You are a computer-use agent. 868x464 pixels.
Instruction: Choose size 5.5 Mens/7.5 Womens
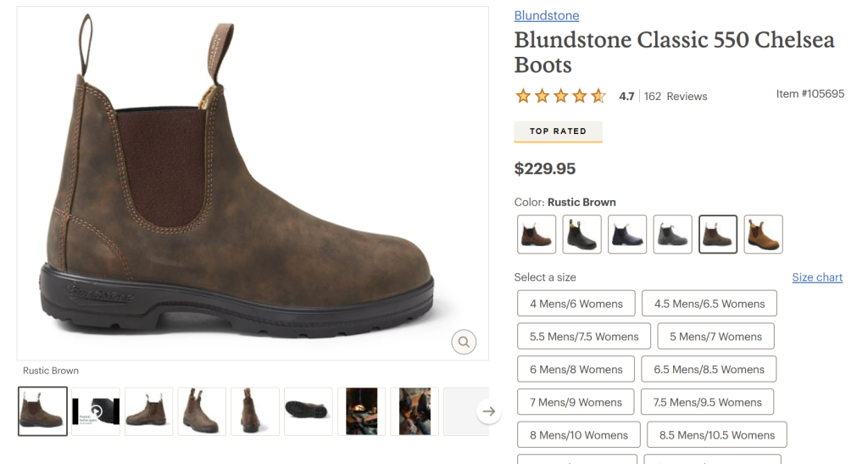pyautogui.click(x=584, y=337)
